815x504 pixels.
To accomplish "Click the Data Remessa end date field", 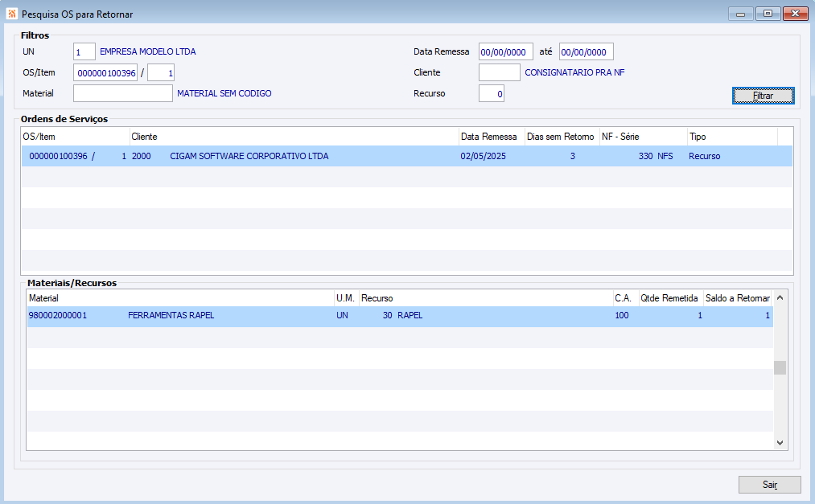I will tap(587, 52).
